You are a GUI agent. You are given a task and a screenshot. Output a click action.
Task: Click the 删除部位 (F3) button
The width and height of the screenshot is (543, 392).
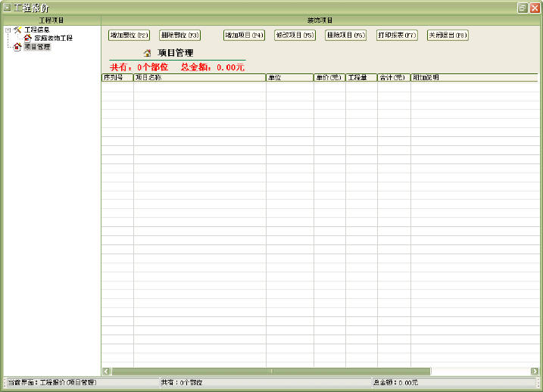(x=180, y=36)
